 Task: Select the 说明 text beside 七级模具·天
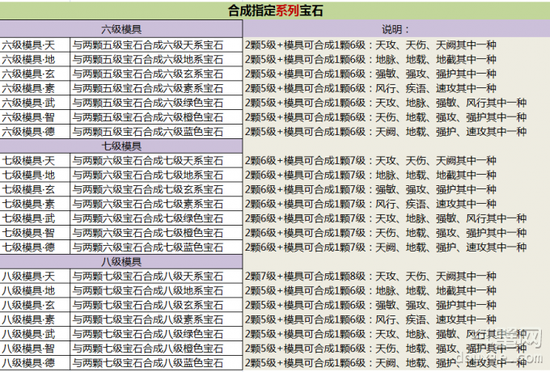[371, 161]
